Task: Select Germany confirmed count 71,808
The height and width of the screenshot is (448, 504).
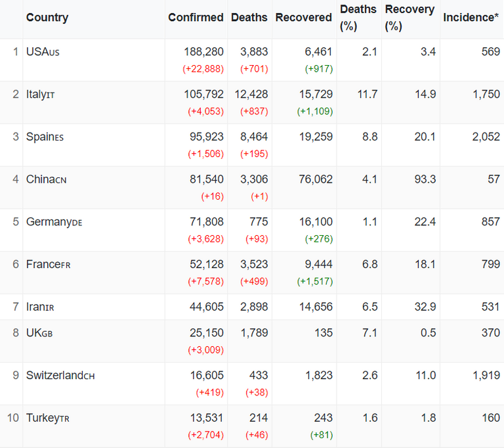Action: click(207, 222)
